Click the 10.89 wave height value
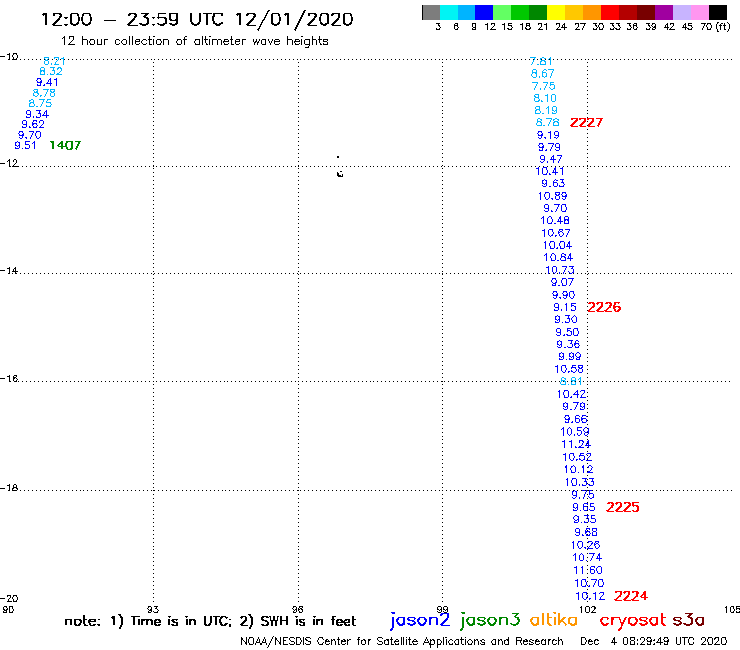Image resolution: width=740 pixels, height=650 pixels. pyautogui.click(x=553, y=196)
